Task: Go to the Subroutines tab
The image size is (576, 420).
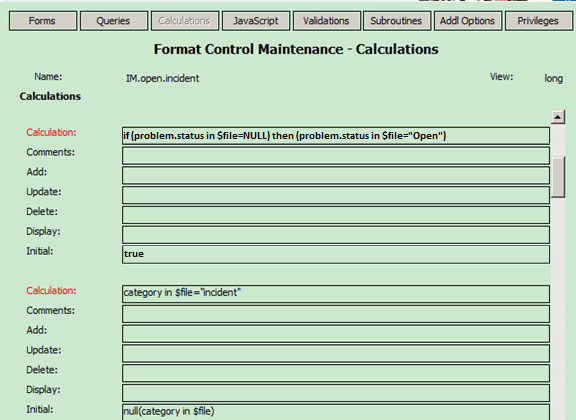Action: (397, 21)
